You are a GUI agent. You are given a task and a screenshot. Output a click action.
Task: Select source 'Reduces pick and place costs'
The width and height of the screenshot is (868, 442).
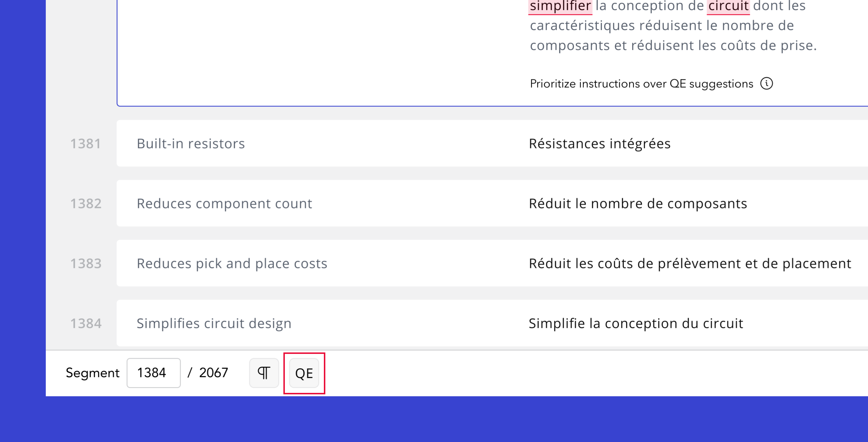coord(232,264)
